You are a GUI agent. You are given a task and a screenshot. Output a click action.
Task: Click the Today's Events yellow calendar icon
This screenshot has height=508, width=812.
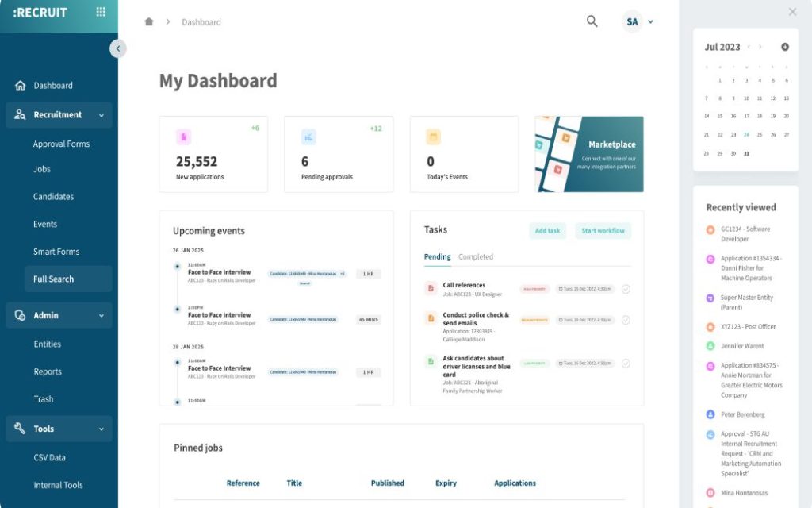[433, 137]
